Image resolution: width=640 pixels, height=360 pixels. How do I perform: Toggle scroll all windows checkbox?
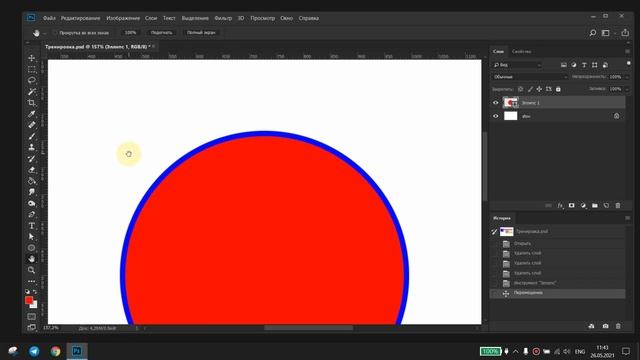coord(55,33)
